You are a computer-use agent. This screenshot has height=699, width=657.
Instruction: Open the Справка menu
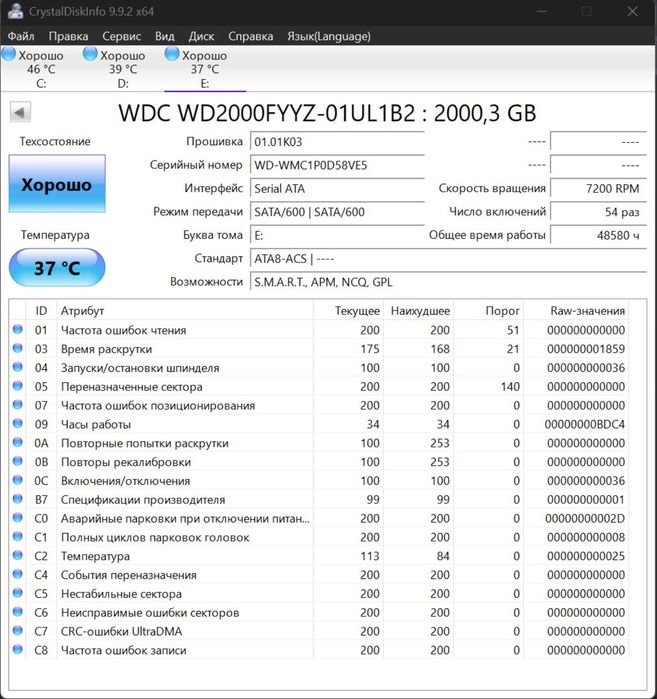pos(250,36)
